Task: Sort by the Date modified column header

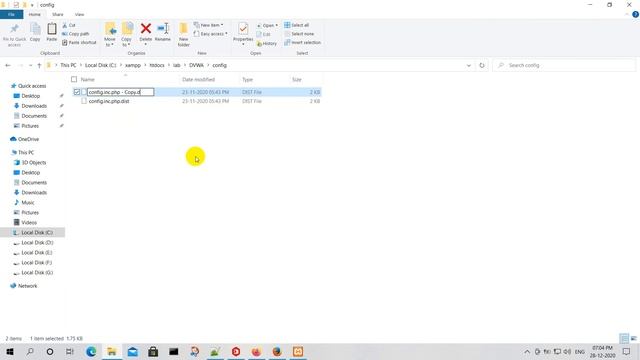Action: coord(198,80)
